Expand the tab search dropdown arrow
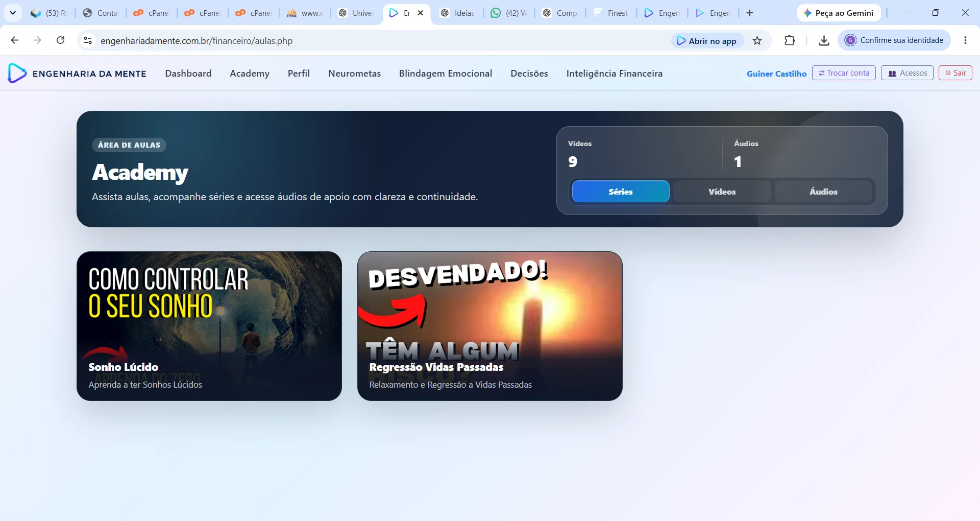 click(x=13, y=13)
